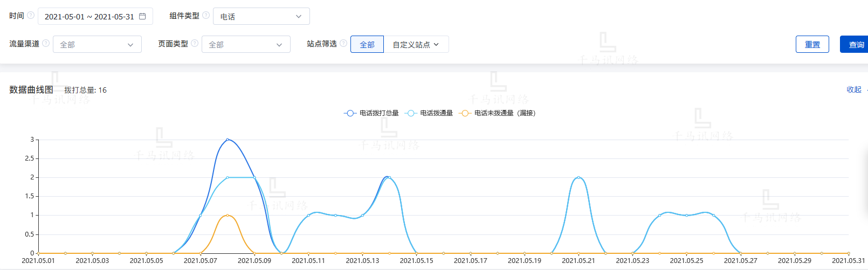868x270 pixels.
Task: Click help icon next to 流量渠道 label
Action: (46, 43)
